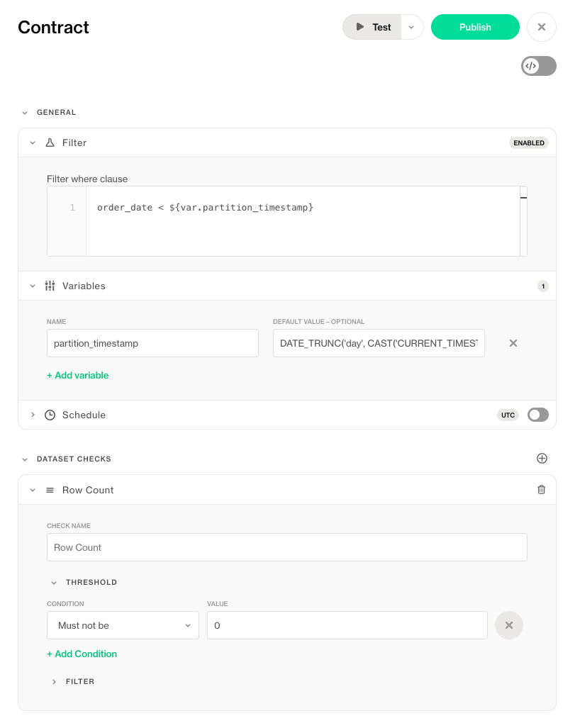Collapse the General section
Image resolution: width=580 pixels, height=728 pixels.
coord(25,113)
